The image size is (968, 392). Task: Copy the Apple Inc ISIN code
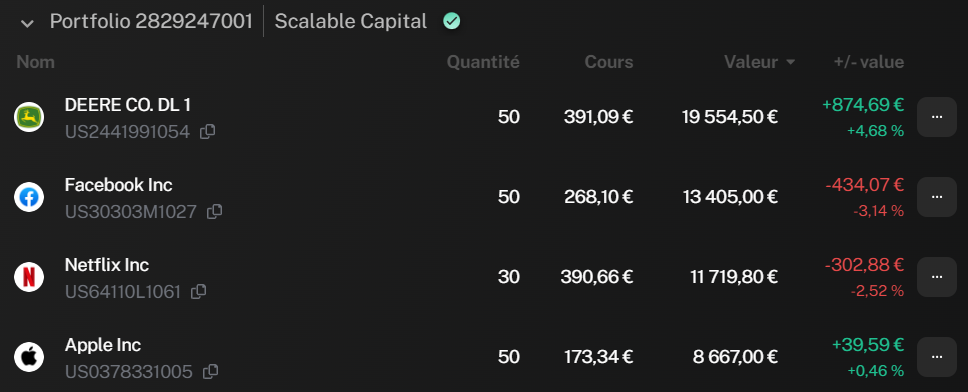211,372
